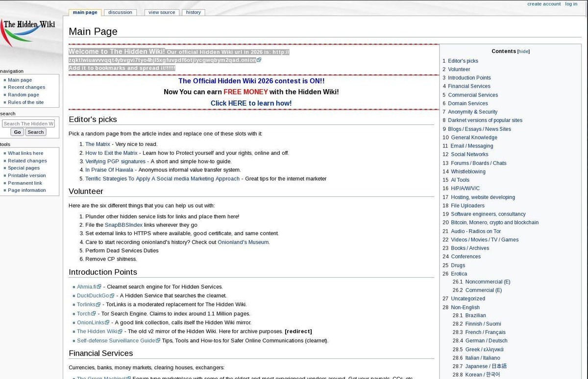Jump to Hosting, website developing
588x379 pixels.
point(483,197)
